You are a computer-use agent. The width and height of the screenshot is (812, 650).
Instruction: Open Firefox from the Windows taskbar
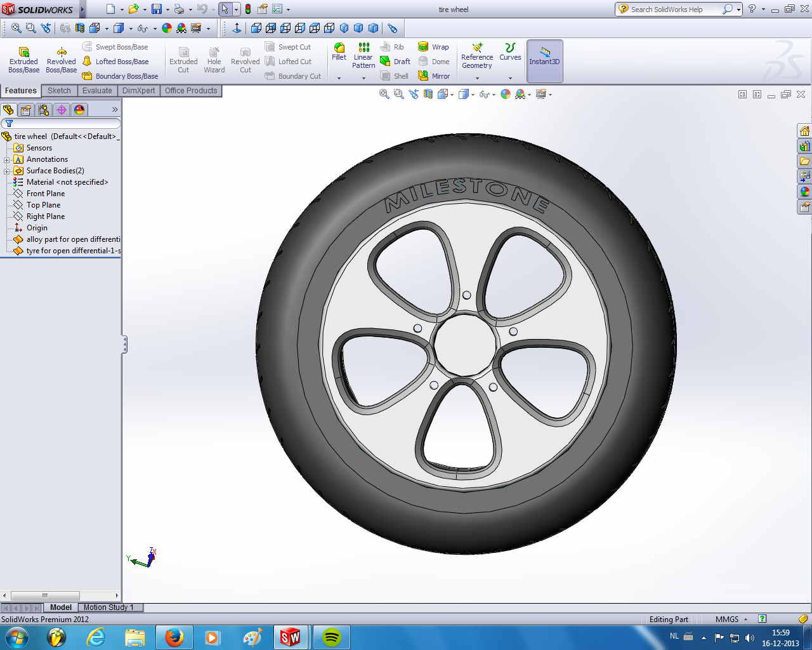174,637
